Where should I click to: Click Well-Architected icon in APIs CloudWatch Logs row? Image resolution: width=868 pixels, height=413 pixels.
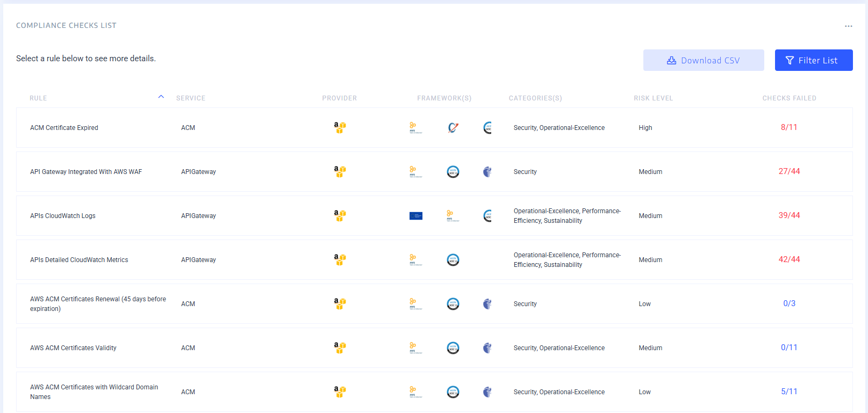coord(453,216)
